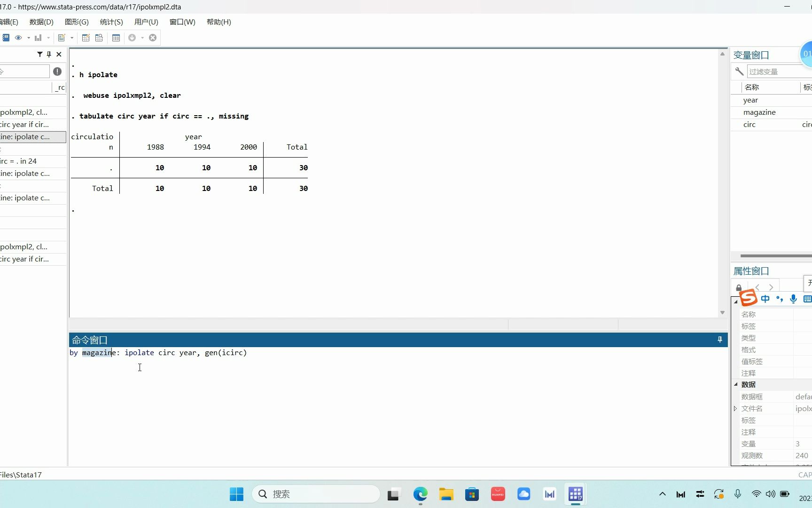
Task: Open the 窗口(W) menu
Action: point(182,22)
